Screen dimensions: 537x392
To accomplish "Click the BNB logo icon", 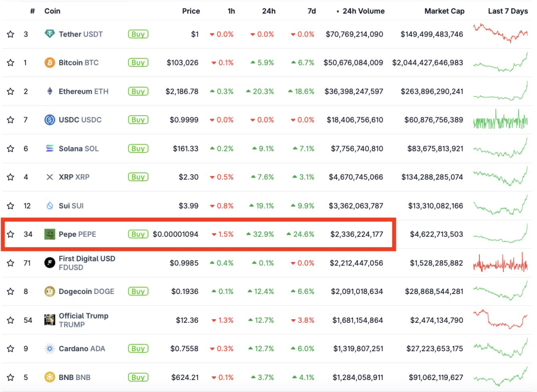I will (x=50, y=377).
